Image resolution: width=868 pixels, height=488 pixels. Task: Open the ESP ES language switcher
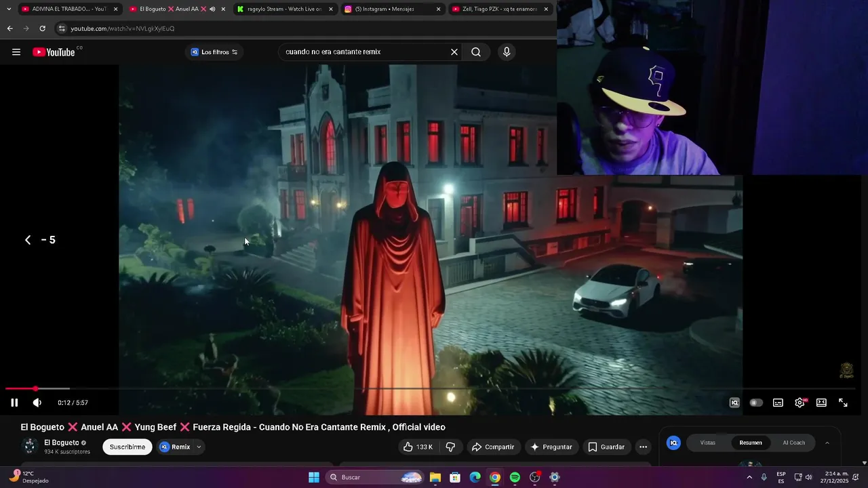[x=781, y=477]
